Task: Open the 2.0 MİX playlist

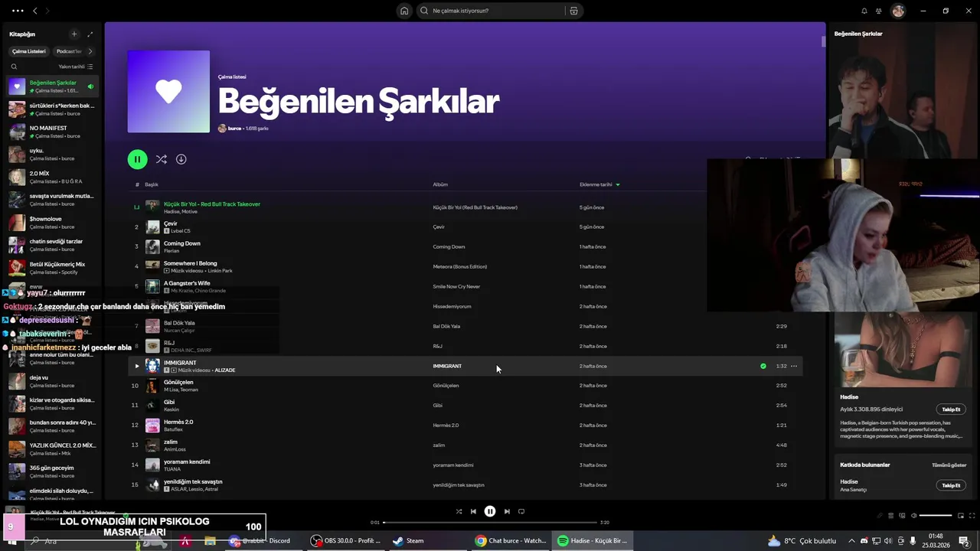Action: pos(51,177)
